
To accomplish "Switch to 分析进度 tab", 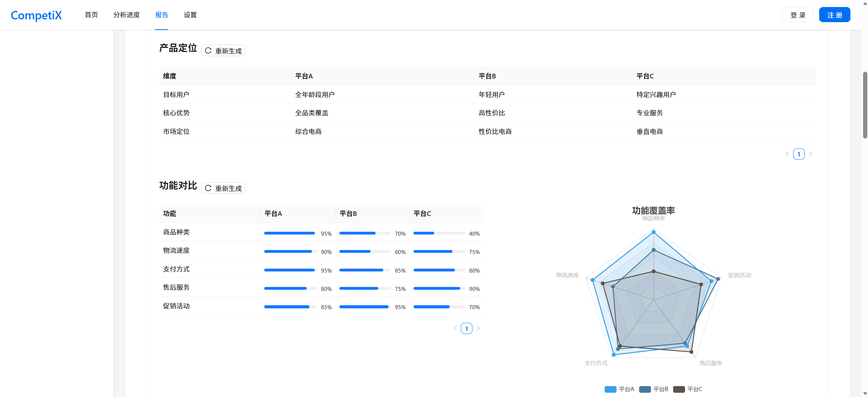I will coord(126,15).
